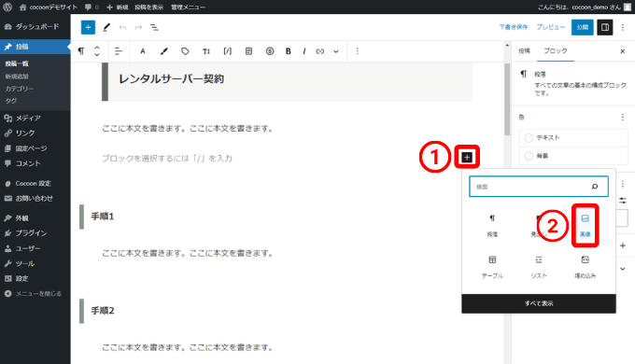Choose the image block in inserter

coord(586,225)
